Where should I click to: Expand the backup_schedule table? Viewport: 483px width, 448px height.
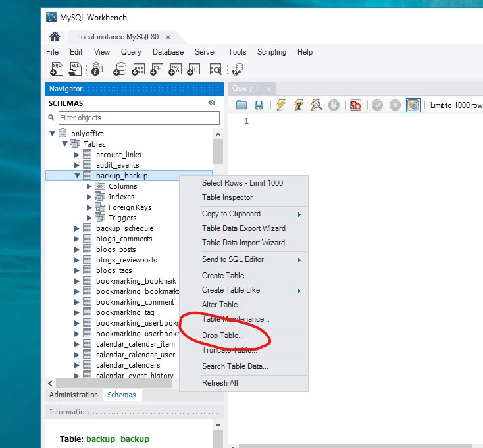tap(77, 228)
